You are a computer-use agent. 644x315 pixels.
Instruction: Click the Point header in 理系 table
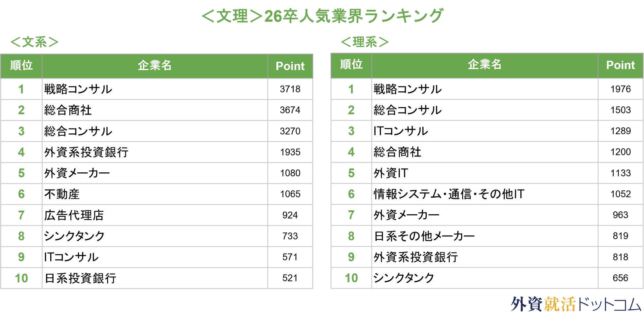(620, 65)
